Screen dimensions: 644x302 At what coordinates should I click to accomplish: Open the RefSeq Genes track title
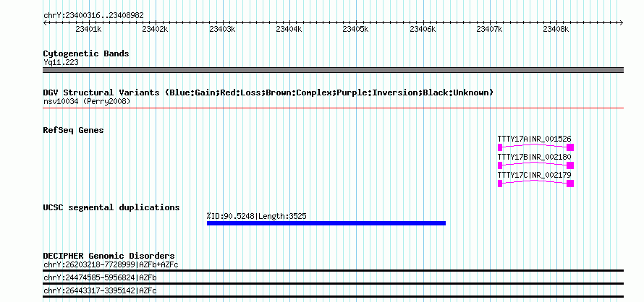pyautogui.click(x=74, y=131)
